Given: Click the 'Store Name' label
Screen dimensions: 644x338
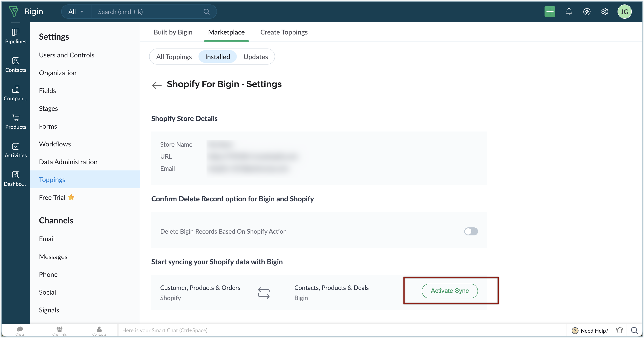Looking at the screenshot, I should pyautogui.click(x=176, y=144).
